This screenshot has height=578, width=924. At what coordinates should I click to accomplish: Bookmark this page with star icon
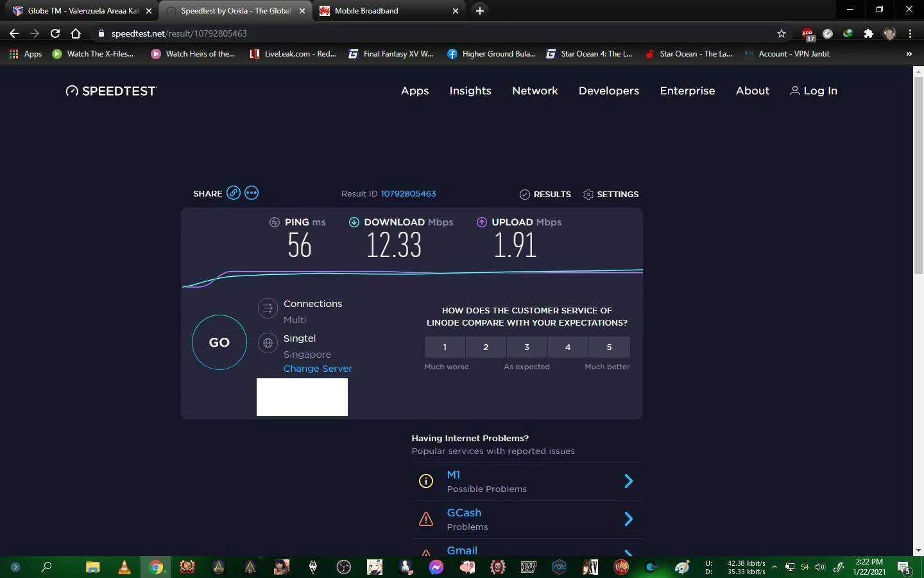(x=782, y=33)
